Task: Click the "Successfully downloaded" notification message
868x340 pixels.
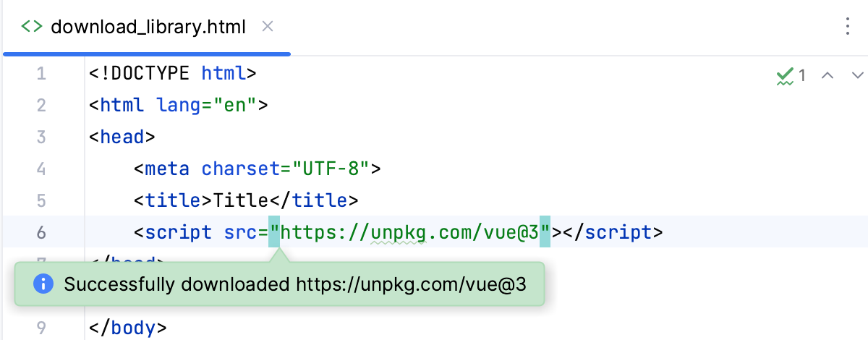Action: tap(294, 284)
